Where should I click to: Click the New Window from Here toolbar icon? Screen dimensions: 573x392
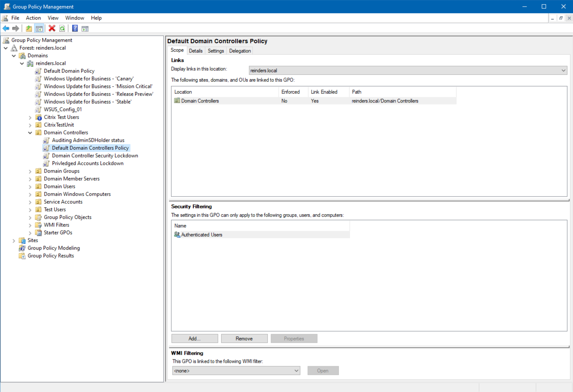click(x=84, y=28)
